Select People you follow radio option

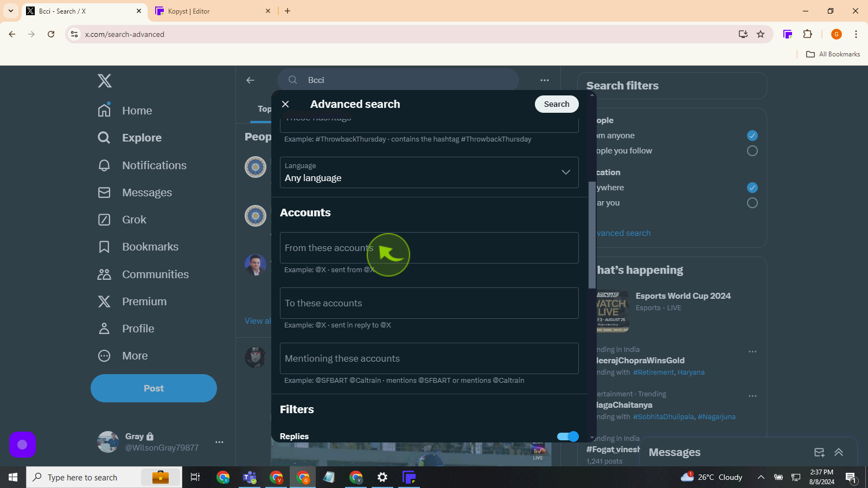click(752, 151)
